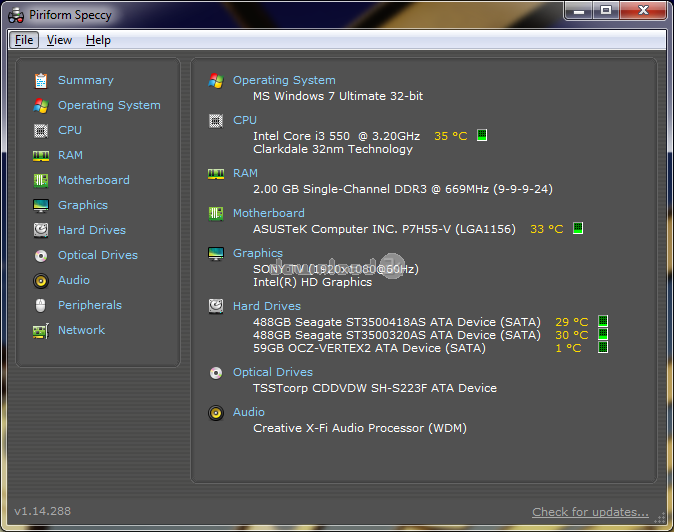Click the Intel(R) HD Graphics text
This screenshot has width=674, height=532.
312,282
